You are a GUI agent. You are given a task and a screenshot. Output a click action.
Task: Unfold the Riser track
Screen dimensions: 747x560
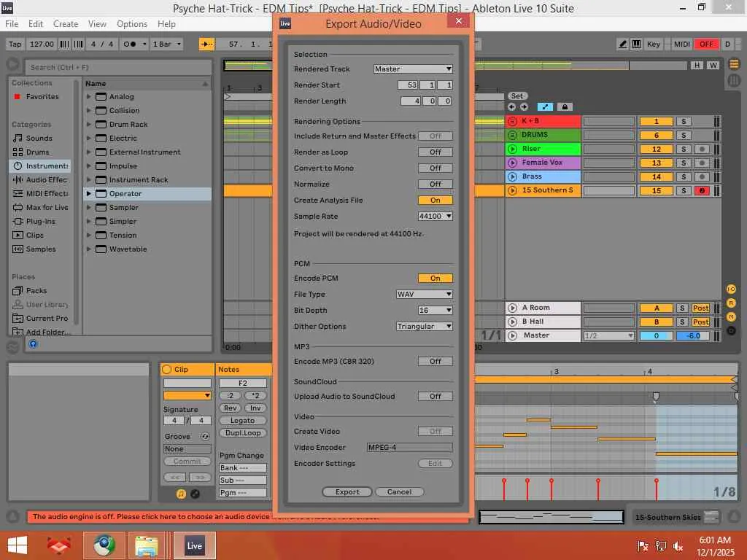pos(512,149)
